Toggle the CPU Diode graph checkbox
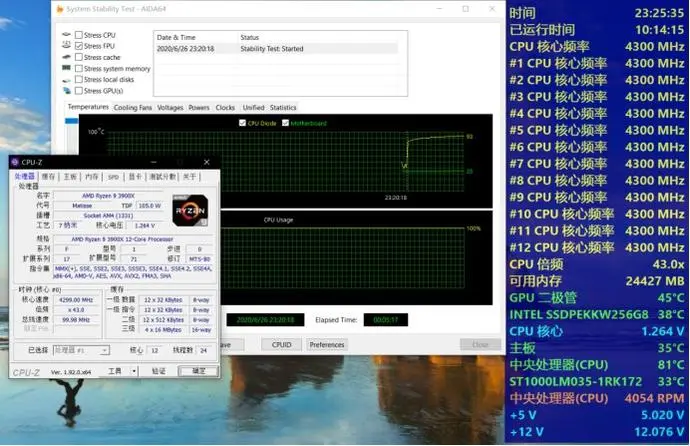 [x=242, y=123]
